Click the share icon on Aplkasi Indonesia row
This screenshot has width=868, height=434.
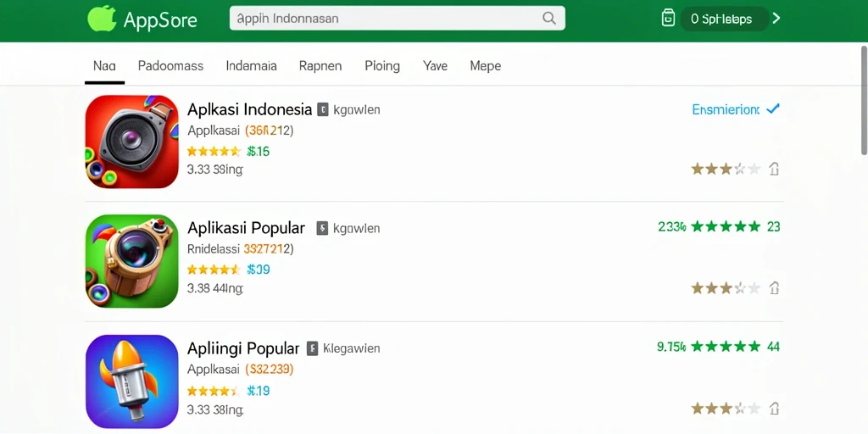[774, 169]
